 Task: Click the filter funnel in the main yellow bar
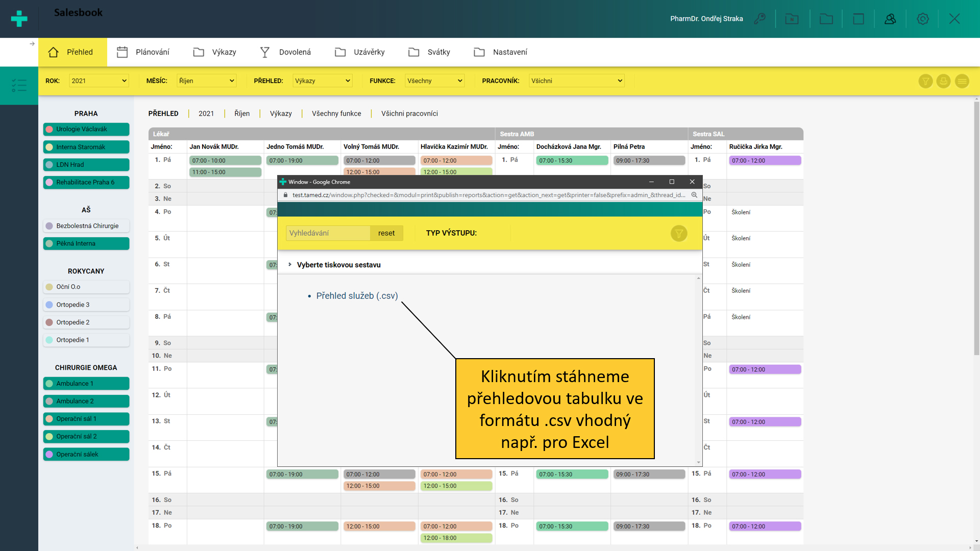click(925, 81)
